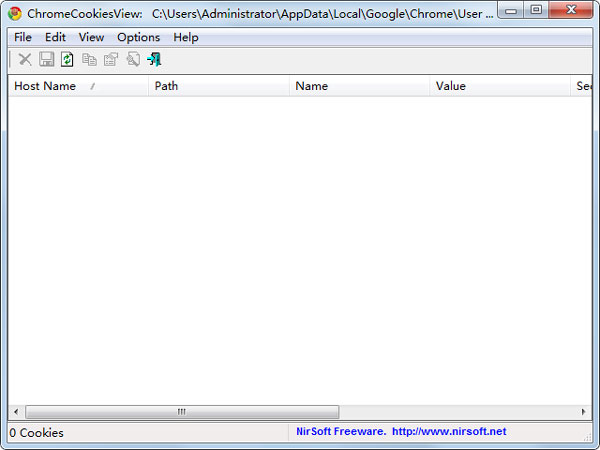Open the Help menu
The height and width of the screenshot is (450, 600).
click(186, 37)
